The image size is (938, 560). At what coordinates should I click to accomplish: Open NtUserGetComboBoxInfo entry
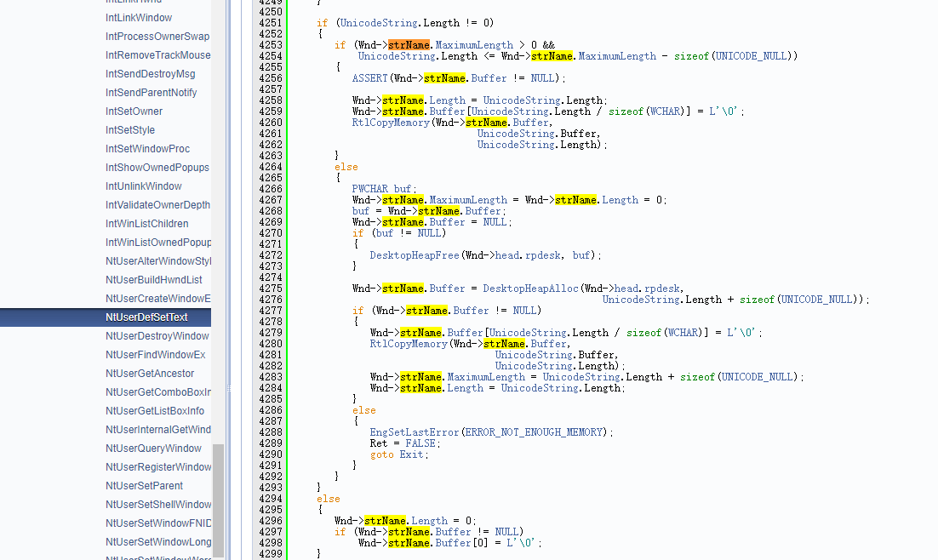(x=158, y=392)
